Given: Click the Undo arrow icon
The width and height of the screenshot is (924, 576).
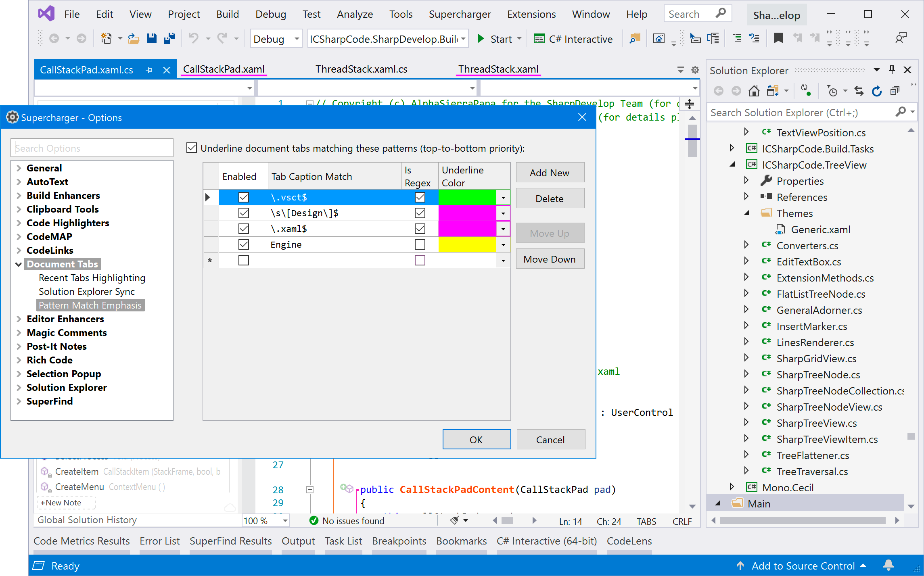Looking at the screenshot, I should 194,39.
